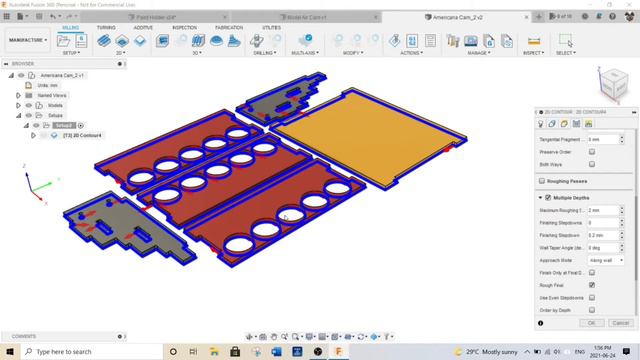Screen dimensions: 640x360
Task: Click the Finishing Stepdown value field
Action: coord(603,235)
